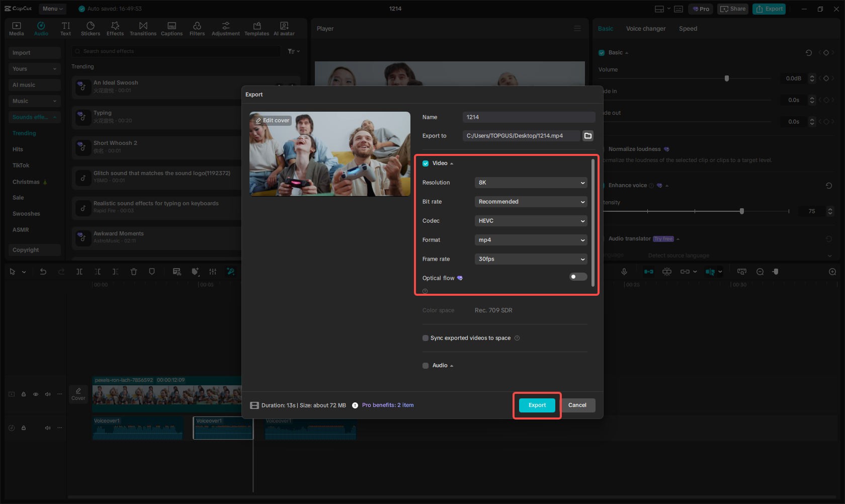Enable Sync exported videos to space
845x504 pixels.
pos(426,338)
